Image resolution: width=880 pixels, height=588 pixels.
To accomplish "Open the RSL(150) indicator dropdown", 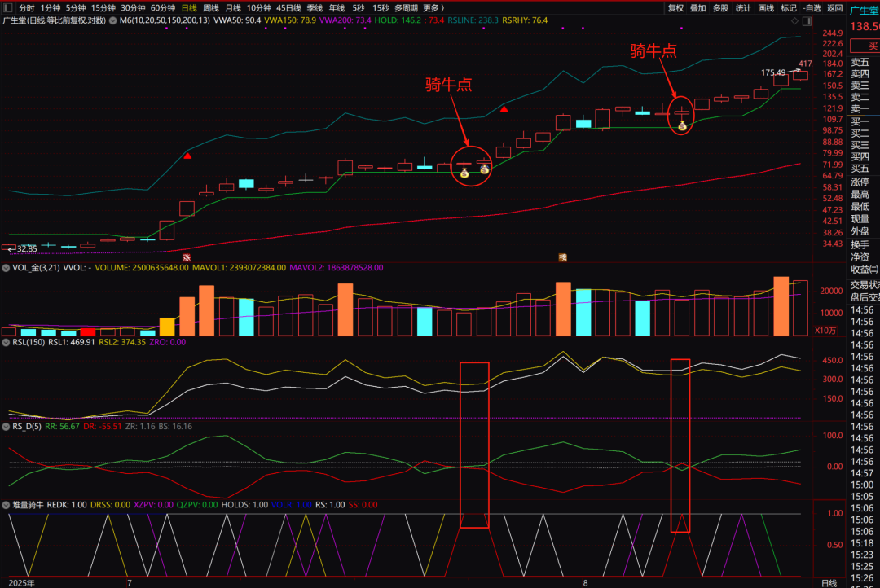I will [6, 342].
